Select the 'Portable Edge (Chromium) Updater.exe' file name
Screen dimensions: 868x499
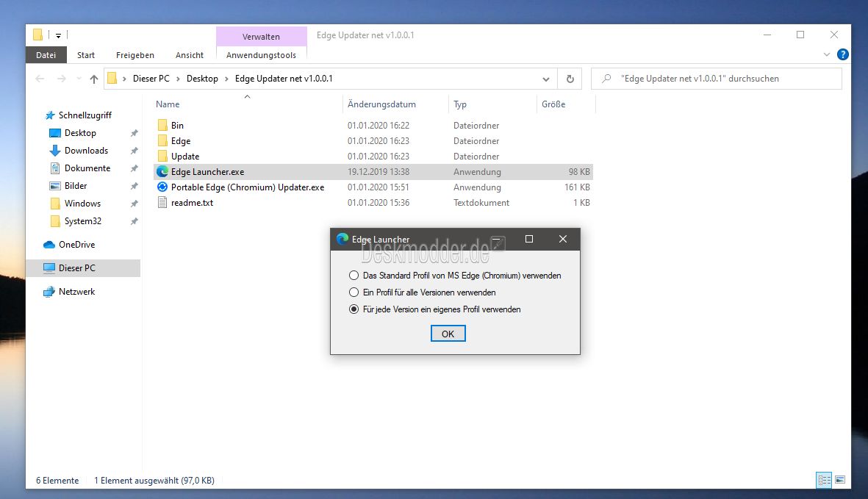coord(248,187)
